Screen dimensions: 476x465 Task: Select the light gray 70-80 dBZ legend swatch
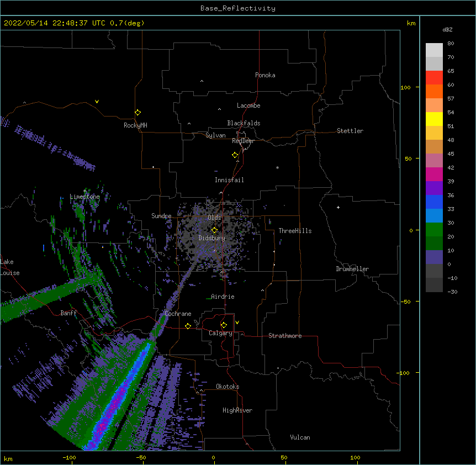434,50
